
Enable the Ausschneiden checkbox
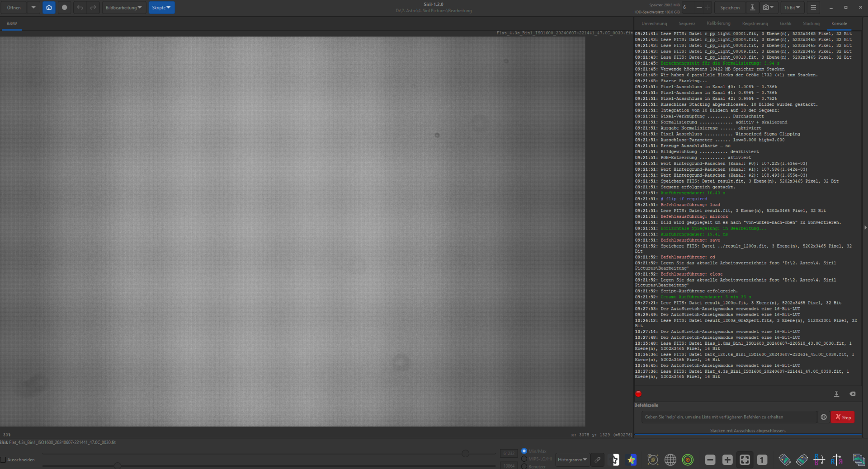(3, 460)
